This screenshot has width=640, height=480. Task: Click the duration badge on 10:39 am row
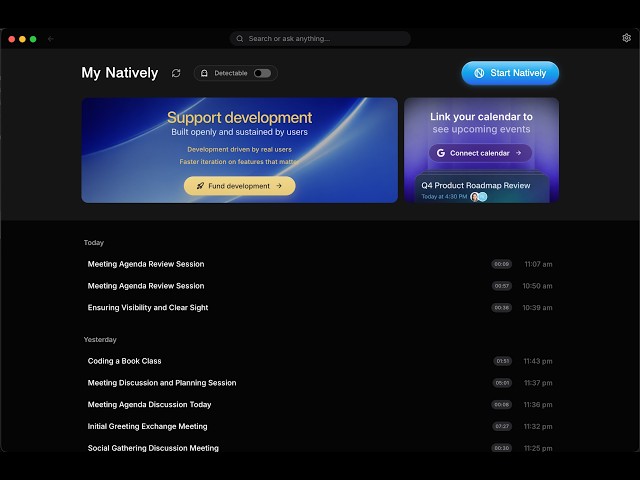(502, 307)
